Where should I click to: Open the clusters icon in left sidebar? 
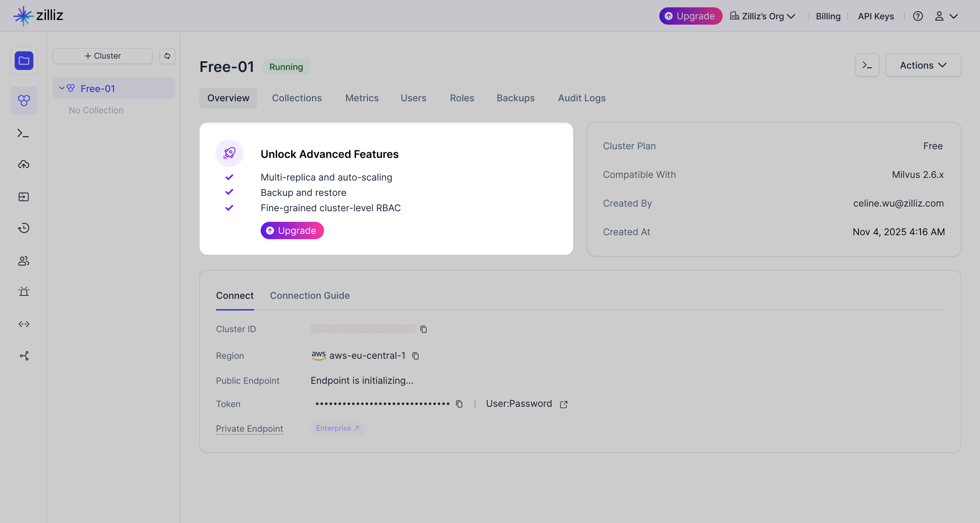click(24, 101)
